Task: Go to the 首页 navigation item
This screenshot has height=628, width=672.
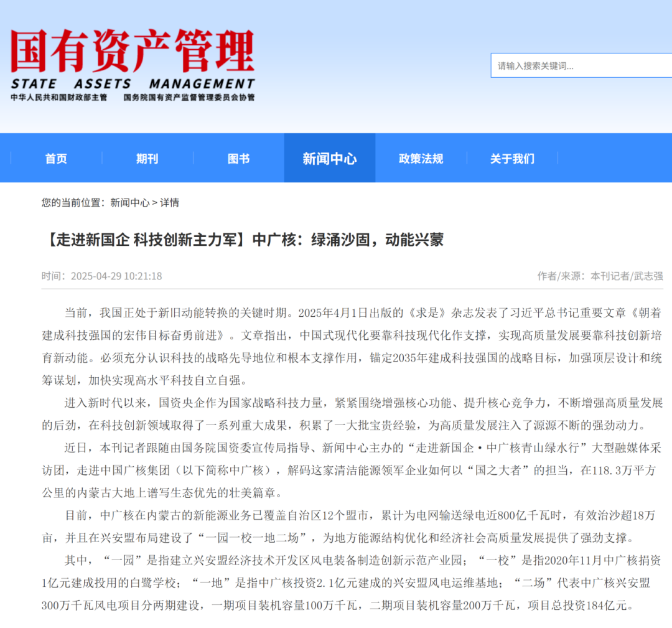Action: point(56,159)
